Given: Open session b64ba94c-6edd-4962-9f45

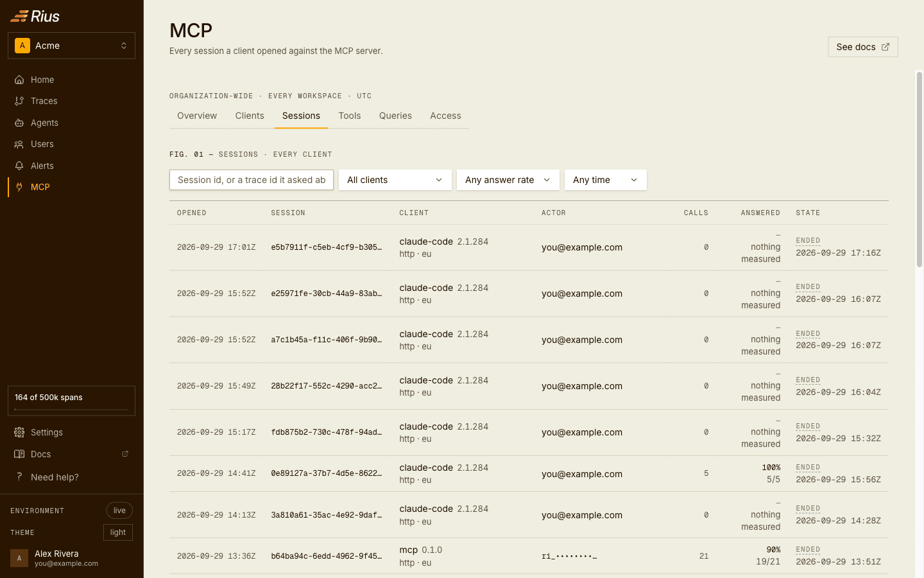Looking at the screenshot, I should (x=326, y=556).
